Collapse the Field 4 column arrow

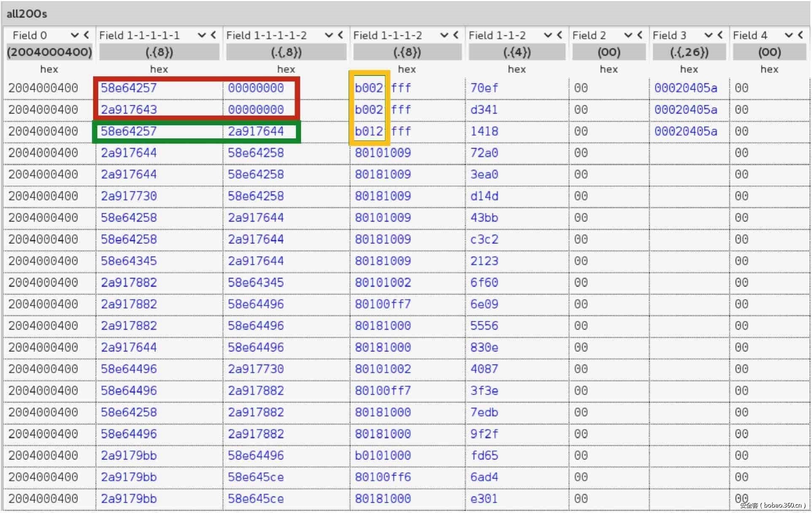[x=800, y=35]
